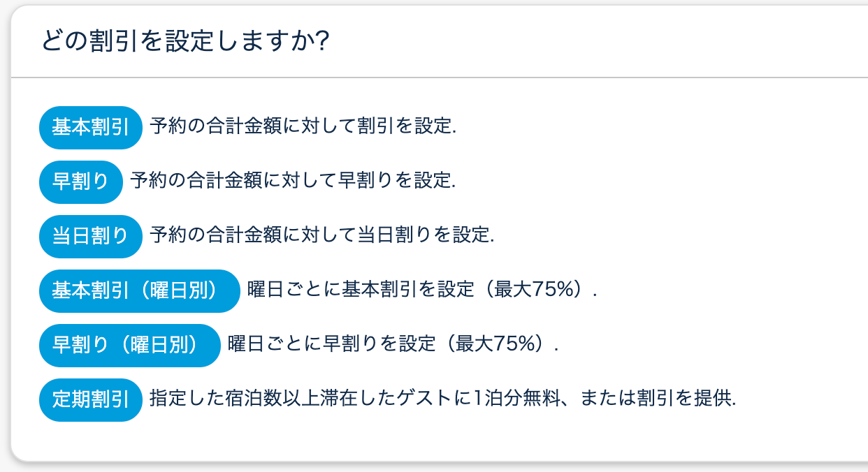Pick the 定期割引 discount button
Viewport: 868px width, 472px height.
click(91, 400)
